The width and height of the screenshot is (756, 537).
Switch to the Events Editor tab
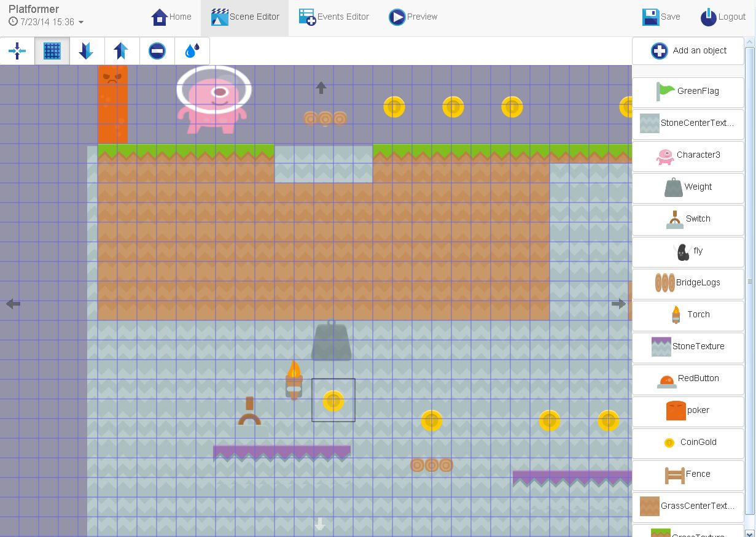(x=334, y=17)
